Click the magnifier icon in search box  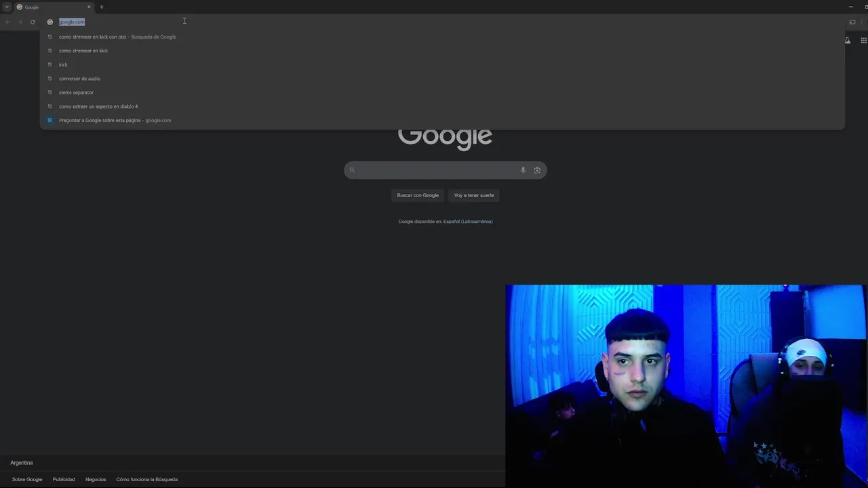352,170
